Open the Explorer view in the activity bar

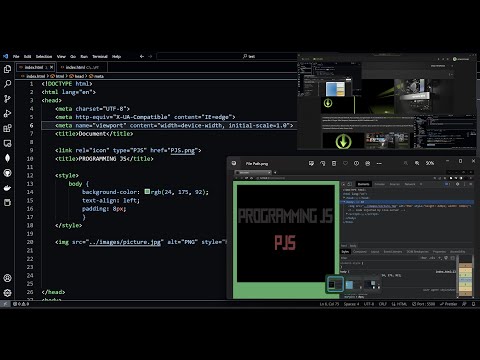(x=7, y=69)
